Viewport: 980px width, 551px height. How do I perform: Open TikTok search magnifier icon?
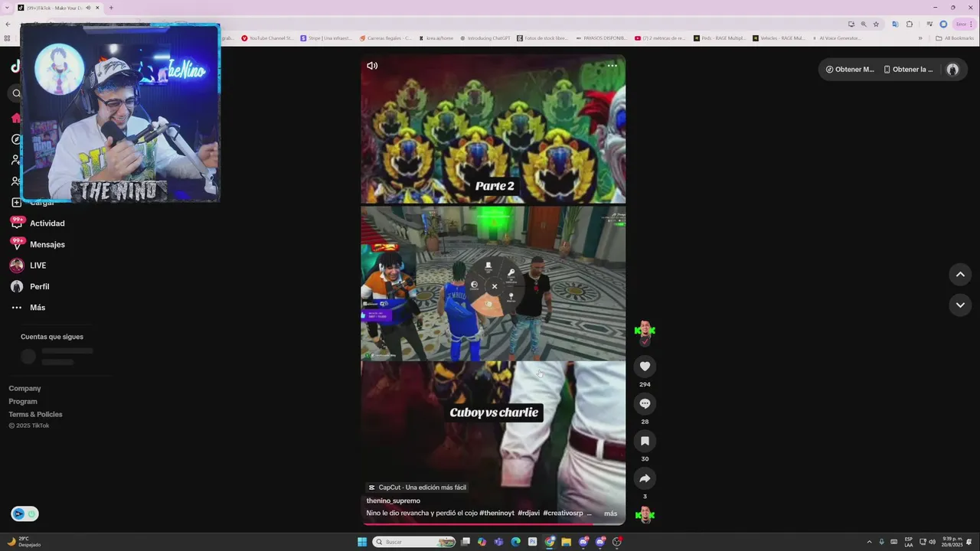coord(15,93)
